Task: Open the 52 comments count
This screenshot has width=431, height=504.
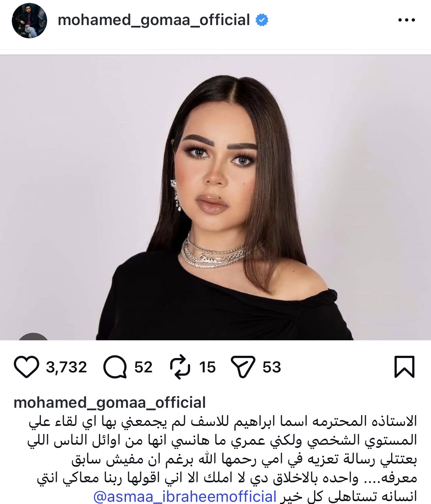Action: pos(143,367)
